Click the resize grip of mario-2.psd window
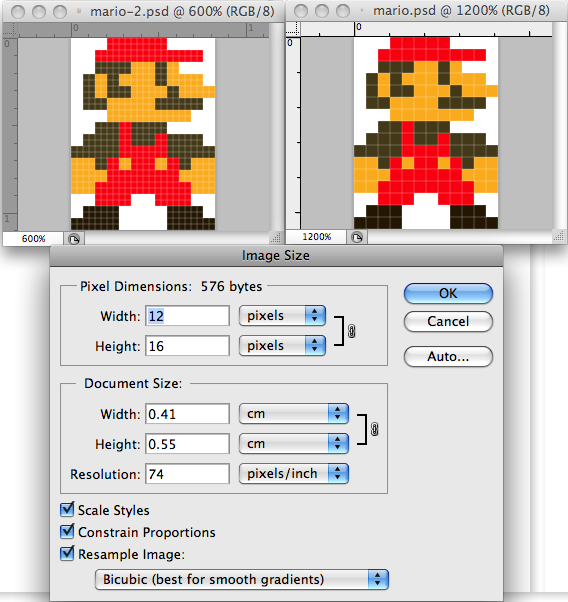Screen dimensions: 568x602 pyautogui.click(x=276, y=238)
